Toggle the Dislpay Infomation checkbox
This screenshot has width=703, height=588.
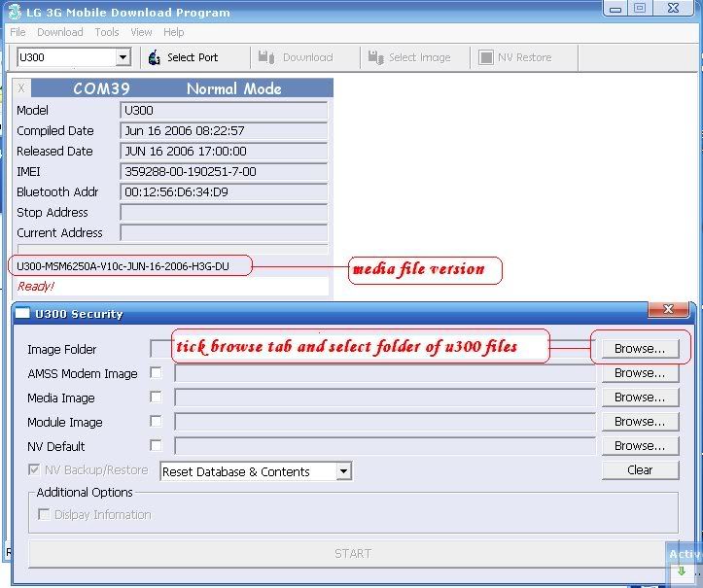tap(44, 514)
